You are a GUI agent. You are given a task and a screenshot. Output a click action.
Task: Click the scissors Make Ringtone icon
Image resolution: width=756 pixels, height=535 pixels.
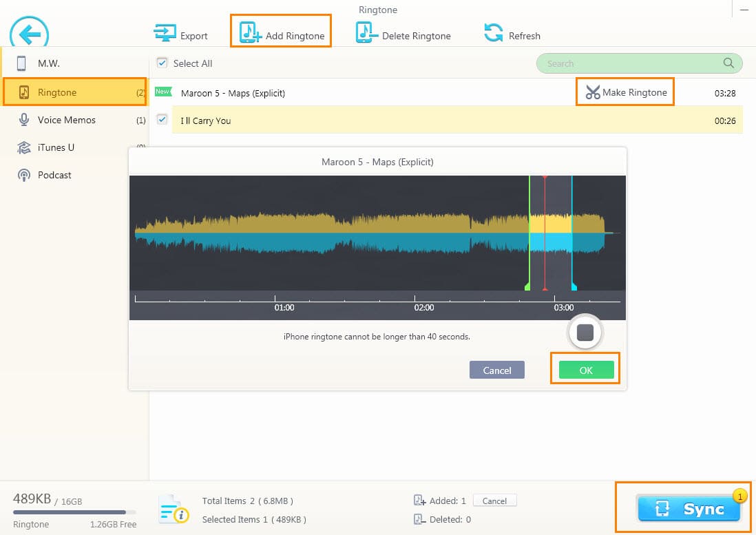coord(592,92)
